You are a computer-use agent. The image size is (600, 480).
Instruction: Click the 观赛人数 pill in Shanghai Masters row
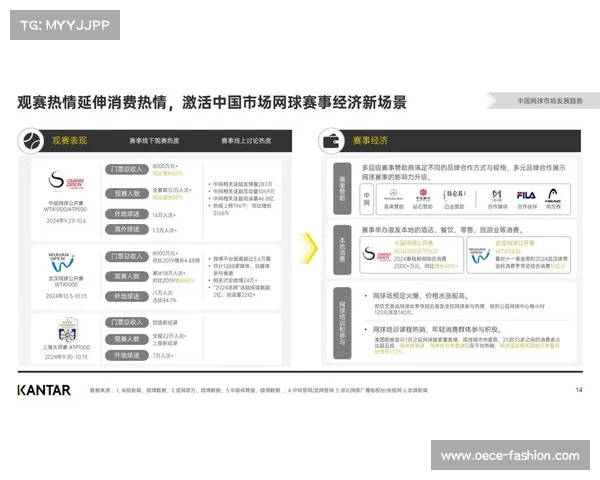point(127,339)
